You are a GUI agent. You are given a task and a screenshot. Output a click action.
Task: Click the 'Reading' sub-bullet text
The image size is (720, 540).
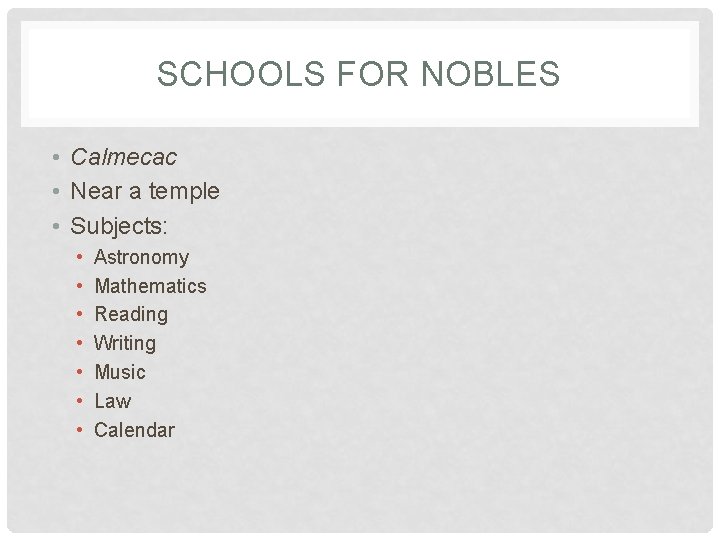[x=131, y=314]
